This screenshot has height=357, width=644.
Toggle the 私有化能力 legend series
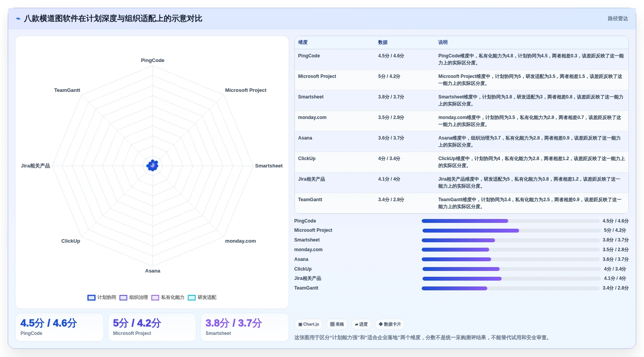tap(168, 298)
